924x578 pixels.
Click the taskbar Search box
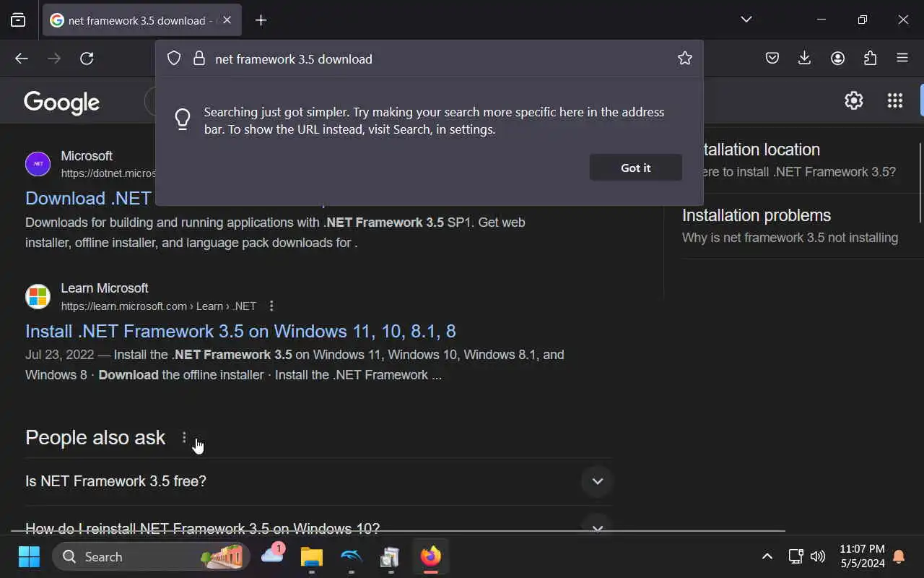[x=151, y=556]
